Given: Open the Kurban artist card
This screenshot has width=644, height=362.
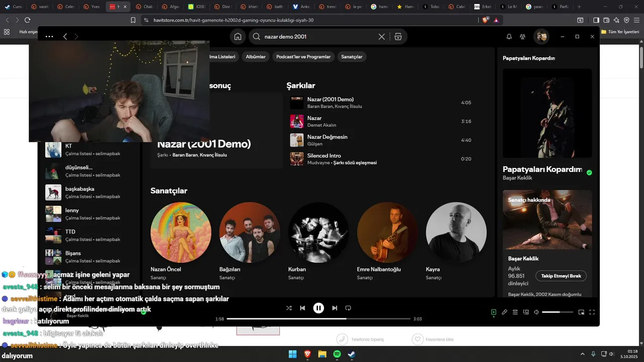Looking at the screenshot, I should click(318, 242).
